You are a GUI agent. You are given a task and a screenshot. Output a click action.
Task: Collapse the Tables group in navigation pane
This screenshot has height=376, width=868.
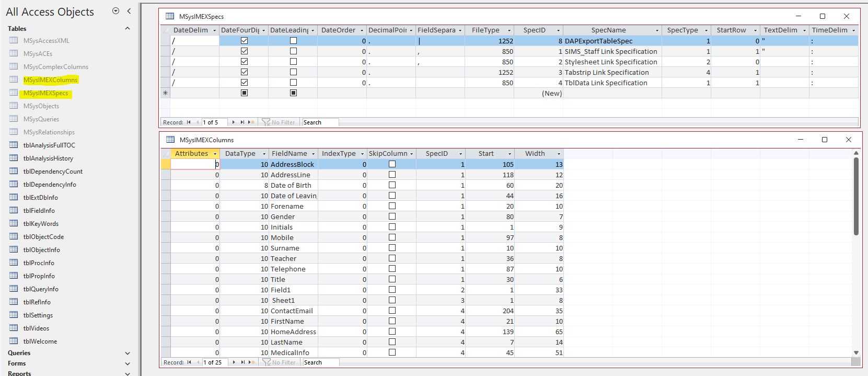[x=128, y=28]
